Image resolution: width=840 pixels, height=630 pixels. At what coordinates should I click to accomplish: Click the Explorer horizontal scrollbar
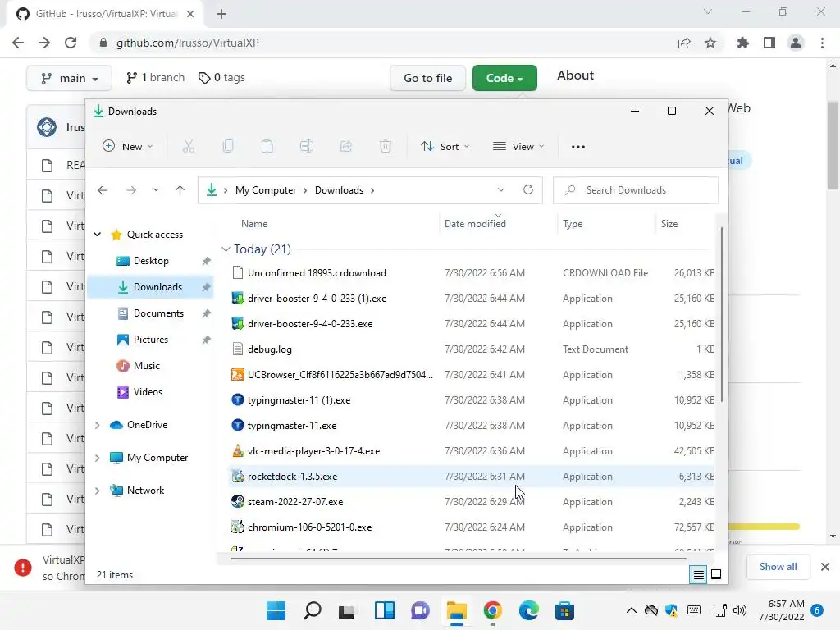point(458,558)
